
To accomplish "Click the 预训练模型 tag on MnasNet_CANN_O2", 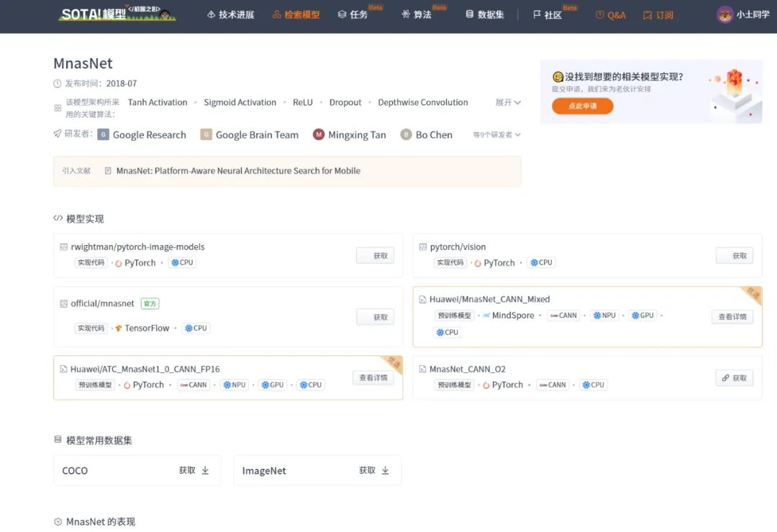I will point(454,385).
